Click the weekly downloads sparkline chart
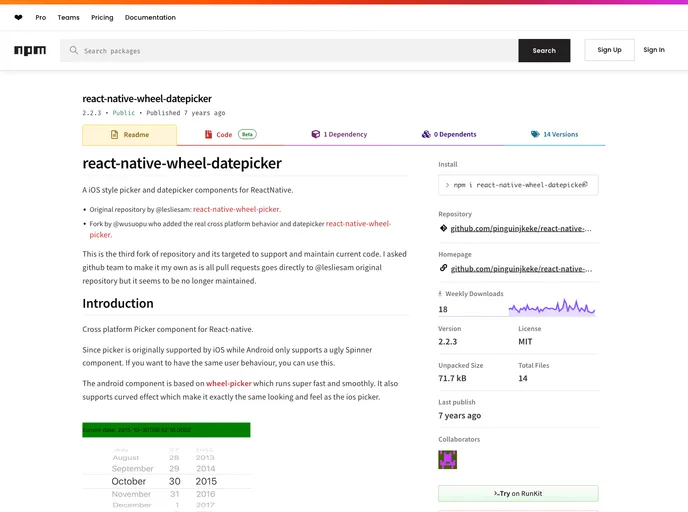The height and width of the screenshot is (512, 688). coord(552,307)
